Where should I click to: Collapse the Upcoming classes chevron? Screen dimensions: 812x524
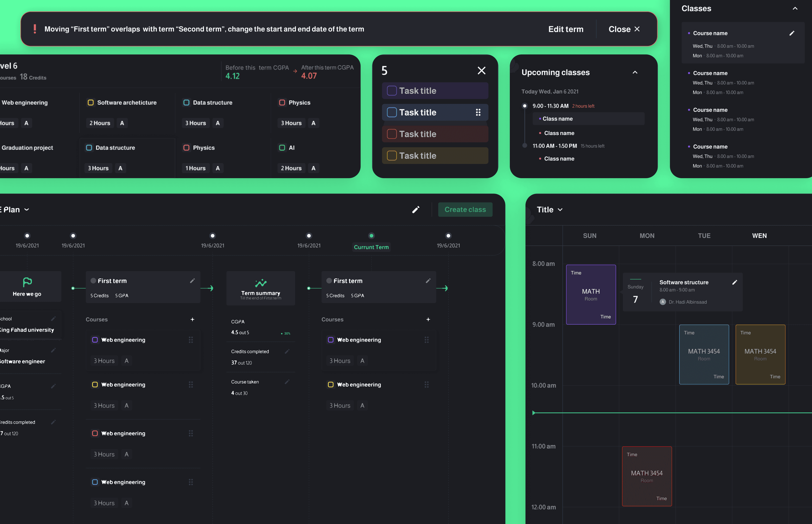pos(635,72)
